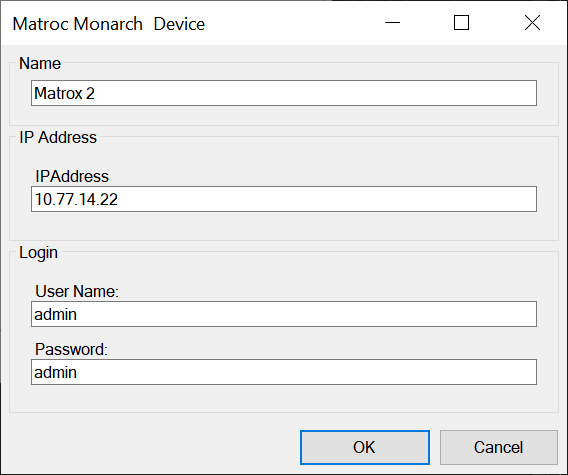Click the User Name: label

[x=77, y=291]
